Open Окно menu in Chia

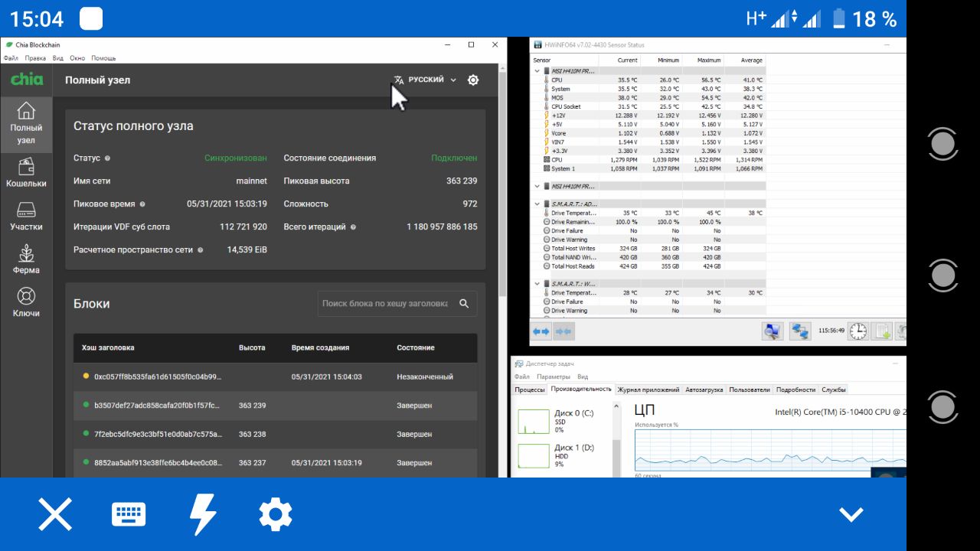[77, 58]
